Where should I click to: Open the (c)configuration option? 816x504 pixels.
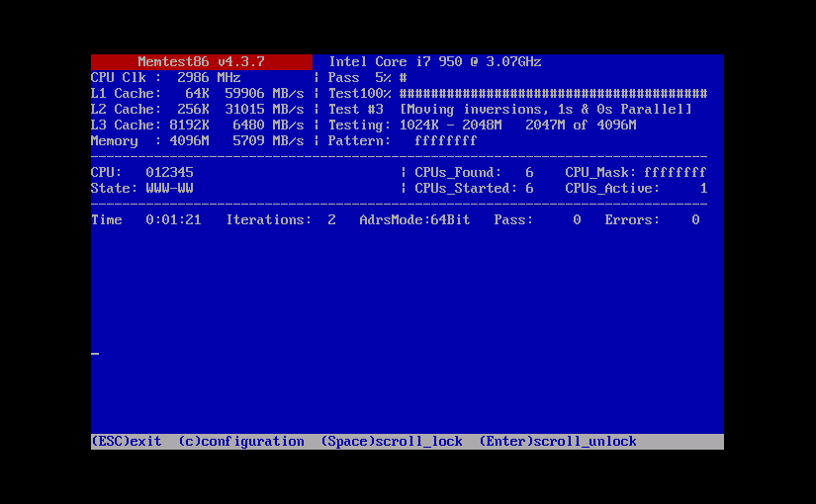241,442
